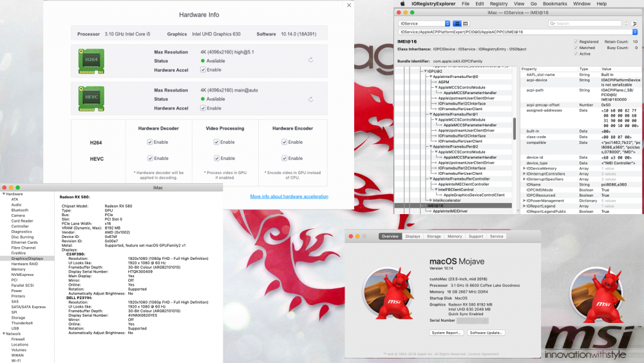
Task: Open More info about hardware acceleration link
Action: point(289,197)
